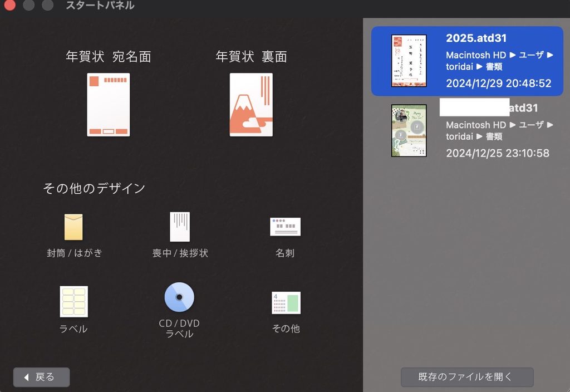Viewport: 570px width, 392px height.
Task: Click the 年賀状 宛名面 heading text
Action: click(x=109, y=57)
